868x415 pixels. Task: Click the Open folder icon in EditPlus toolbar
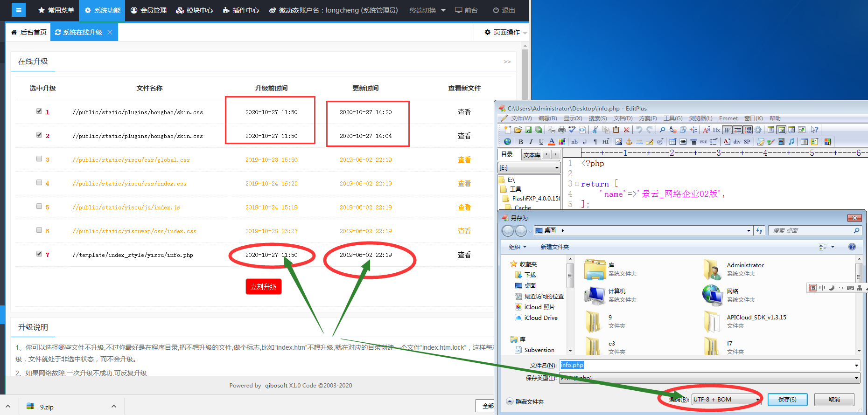coord(518,130)
